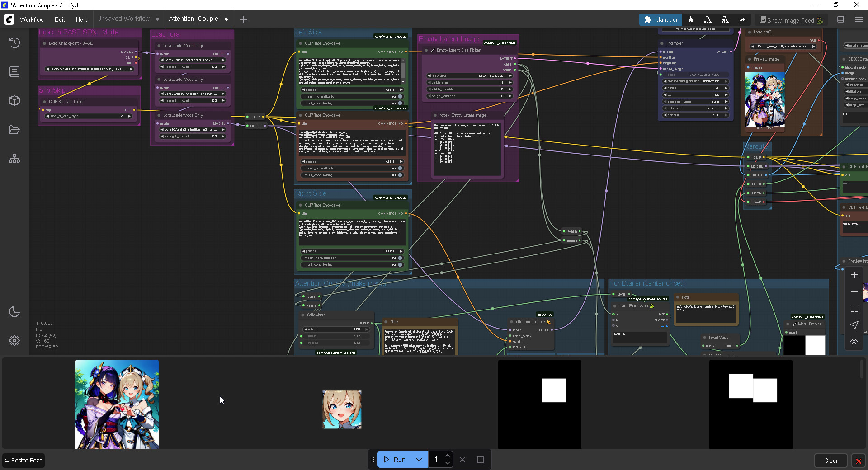Open the overlapping white squares mask thumbnail

point(751,404)
